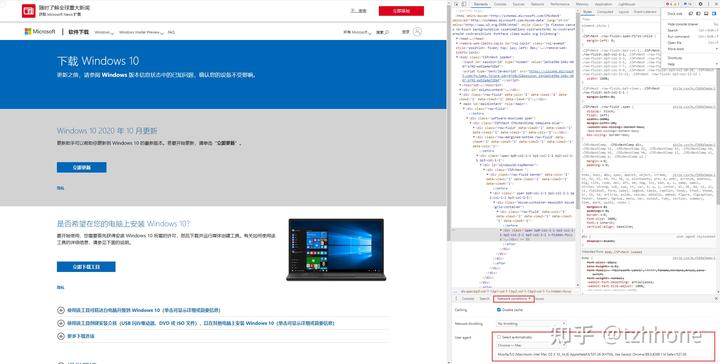
Task: Click the Open file menu item
Action: tap(692, 43)
